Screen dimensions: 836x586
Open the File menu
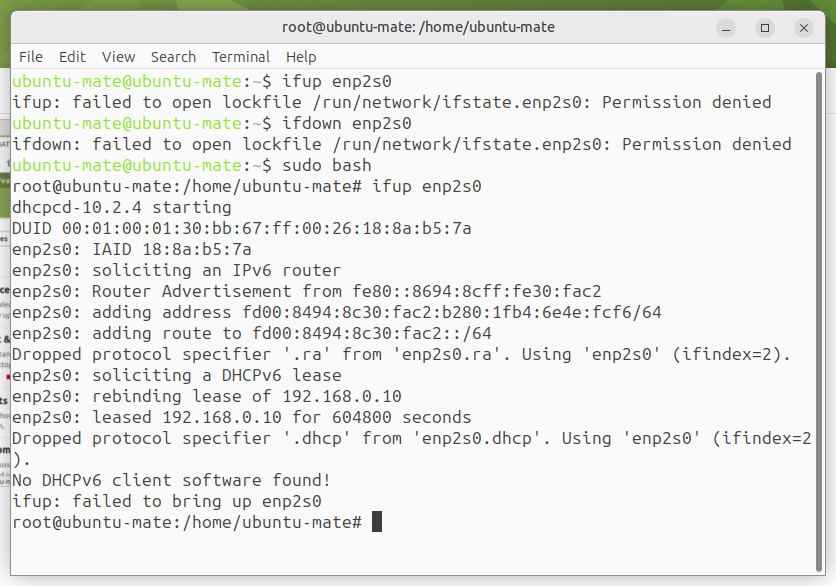(x=31, y=57)
